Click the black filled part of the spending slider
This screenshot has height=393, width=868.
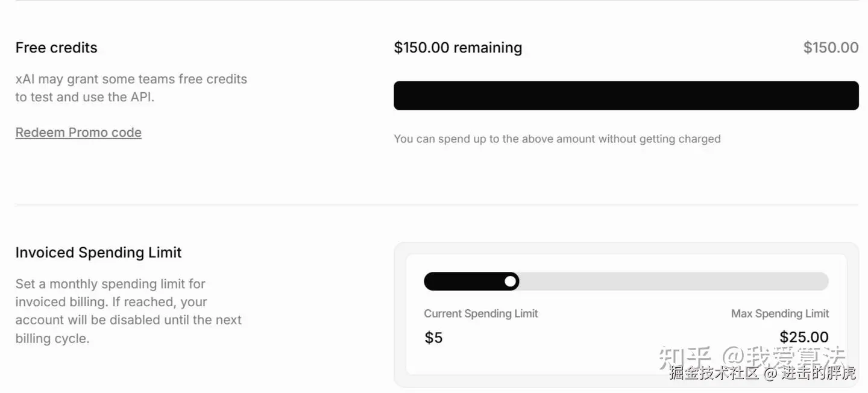(x=463, y=281)
